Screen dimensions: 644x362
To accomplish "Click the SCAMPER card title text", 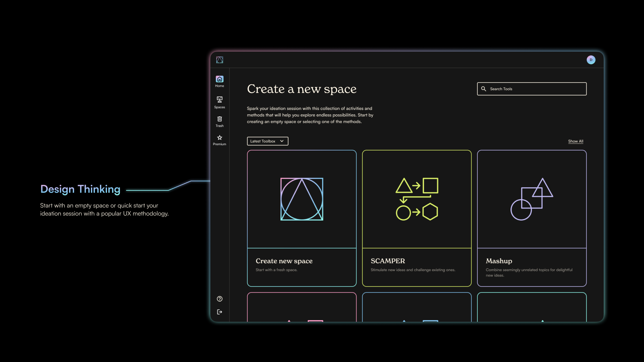I will [x=388, y=261].
